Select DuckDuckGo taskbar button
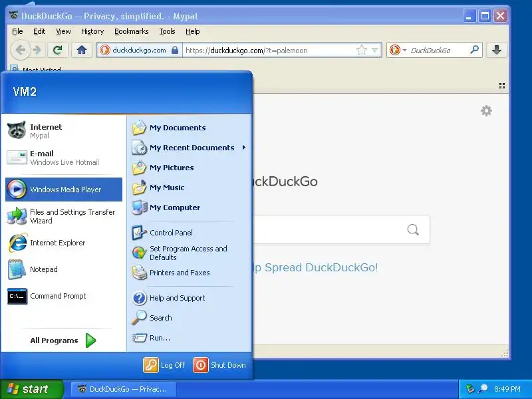Image resolution: width=532 pixels, height=399 pixels. tap(124, 389)
